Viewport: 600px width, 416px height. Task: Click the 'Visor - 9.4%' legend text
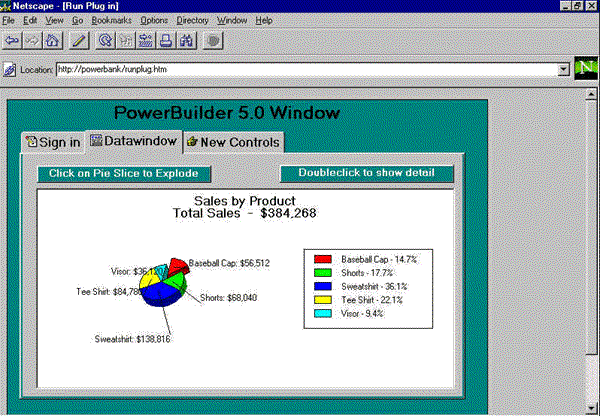[x=362, y=313]
